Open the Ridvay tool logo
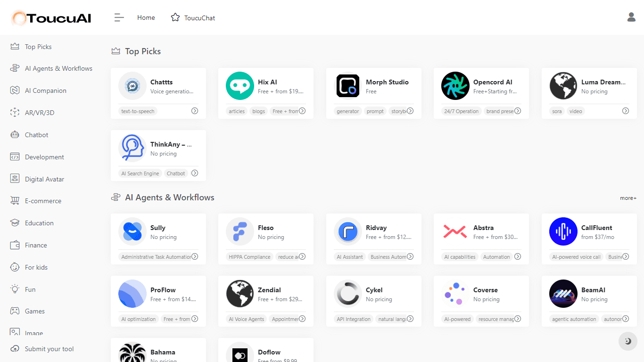 (x=348, y=231)
